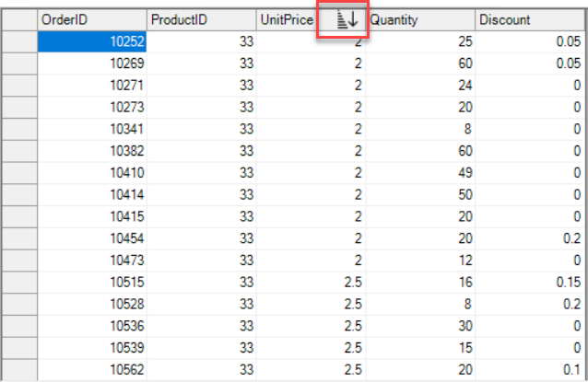Click Discount cell 0.15 in order 10515 row
Viewport: 588px width, 382px height.
coord(530,282)
